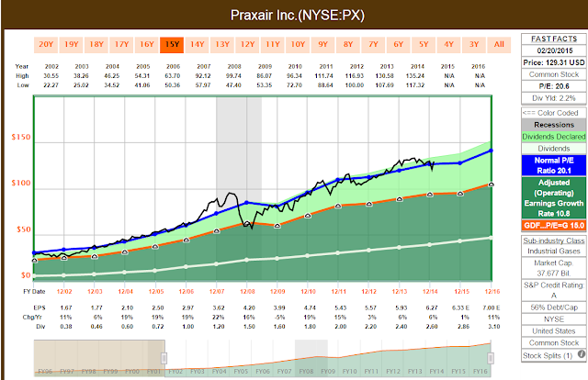This screenshot has width=588, height=380.
Task: Show the All time range
Action: pyautogui.click(x=499, y=45)
